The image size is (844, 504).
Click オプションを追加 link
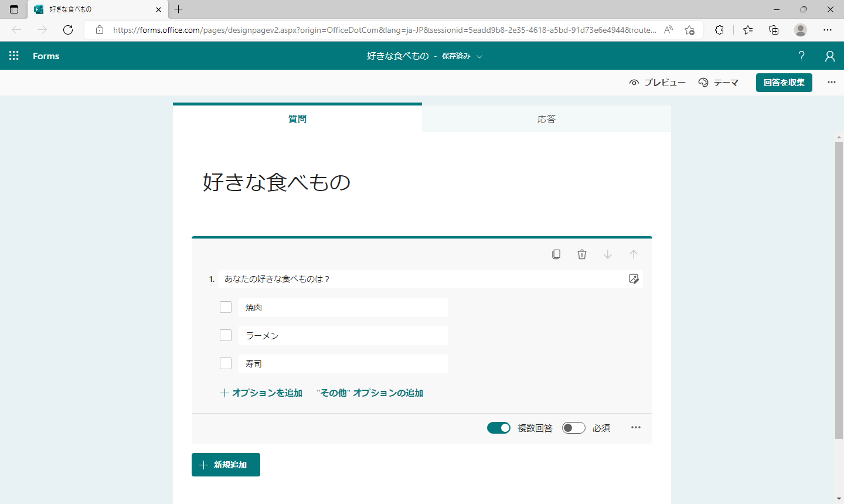(261, 393)
